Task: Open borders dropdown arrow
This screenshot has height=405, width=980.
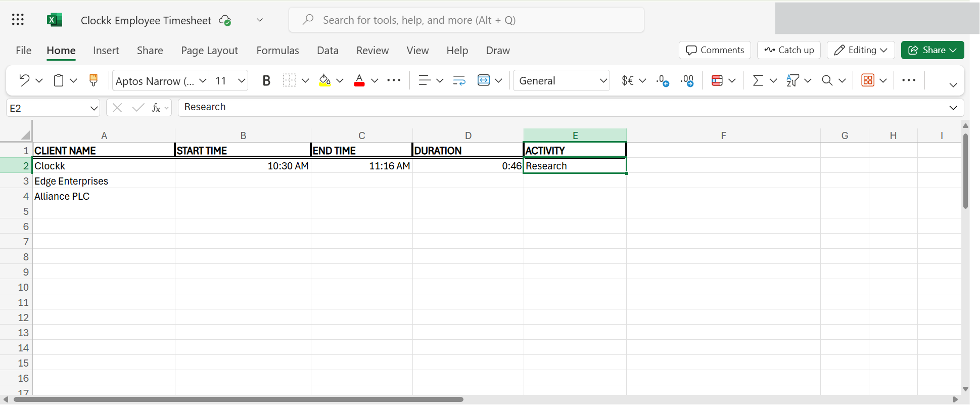Action: pos(305,80)
